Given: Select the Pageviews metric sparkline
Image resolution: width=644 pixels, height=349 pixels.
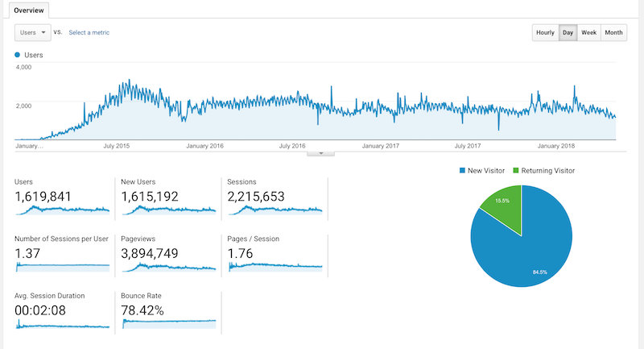Looking at the screenshot, I should tap(168, 266).
